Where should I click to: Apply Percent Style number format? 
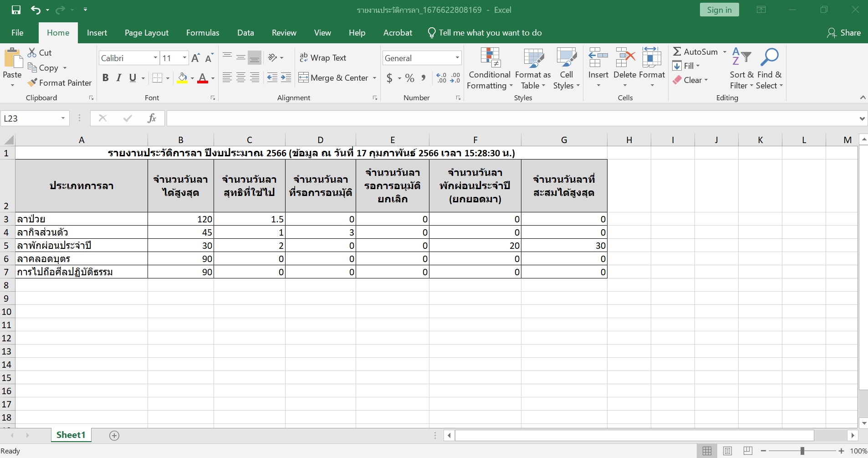409,78
